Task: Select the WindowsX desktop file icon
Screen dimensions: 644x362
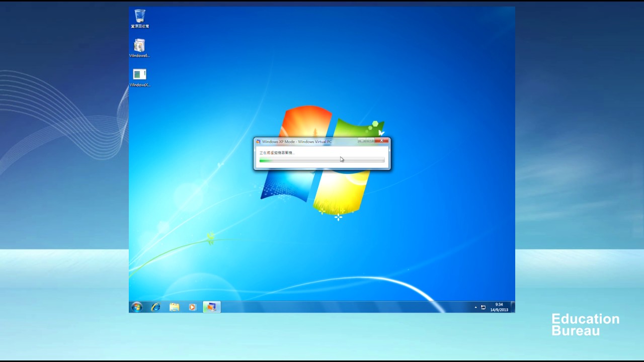Action: (139, 77)
